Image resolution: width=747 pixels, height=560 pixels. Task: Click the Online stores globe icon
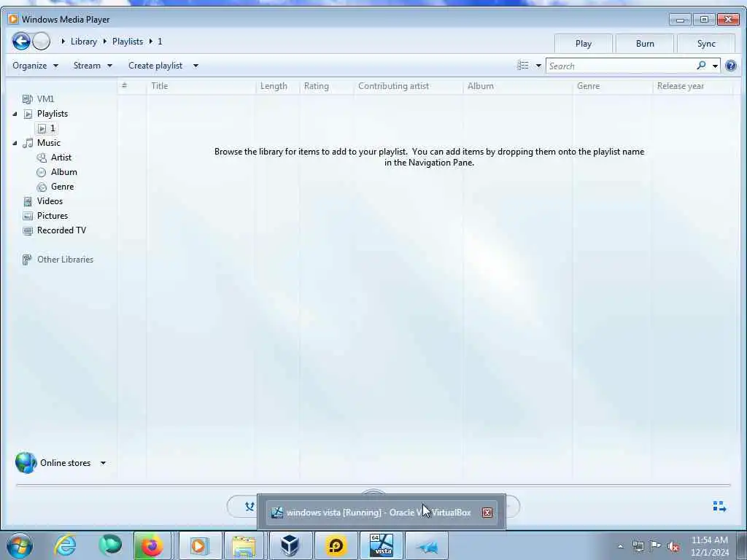tap(26, 462)
